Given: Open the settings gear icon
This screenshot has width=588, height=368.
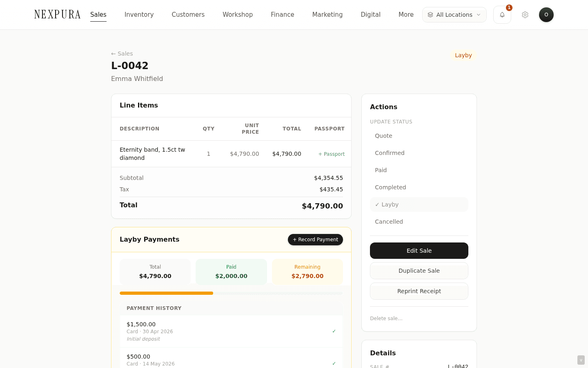Looking at the screenshot, I should 525,15.
